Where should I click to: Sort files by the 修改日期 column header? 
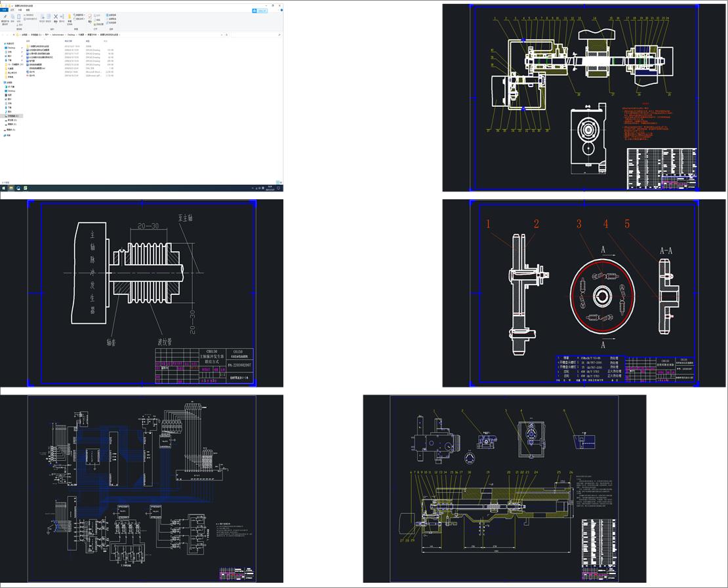68,41
